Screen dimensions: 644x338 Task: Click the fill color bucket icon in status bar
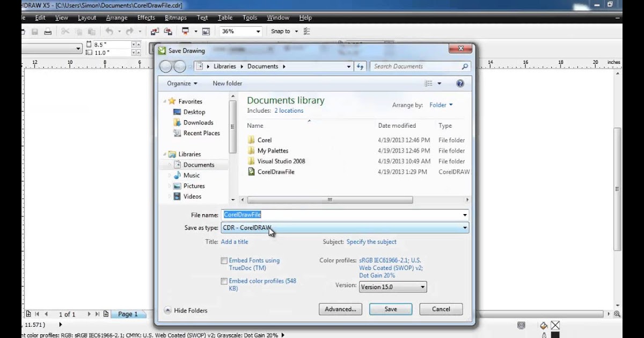[x=544, y=325]
